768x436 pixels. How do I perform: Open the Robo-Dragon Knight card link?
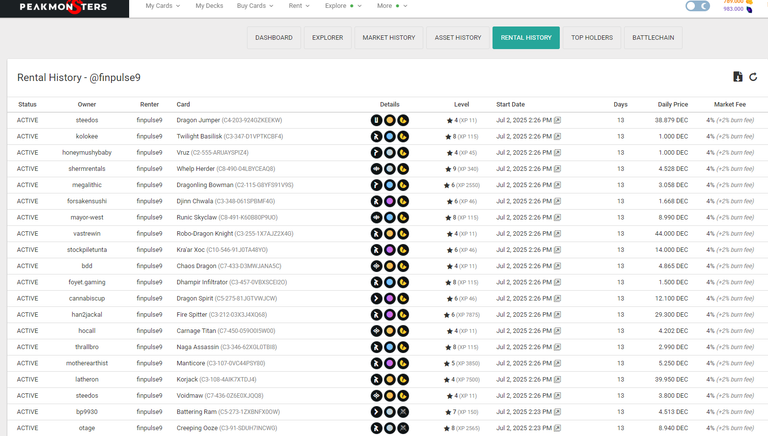point(205,234)
